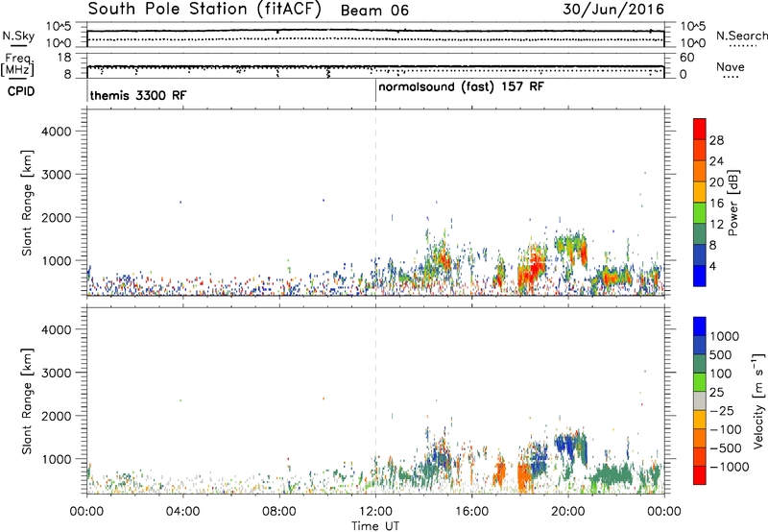This screenshot has height=532, width=768.
Task: Click the blue bottom of the Power color bar
Action: 700,276
